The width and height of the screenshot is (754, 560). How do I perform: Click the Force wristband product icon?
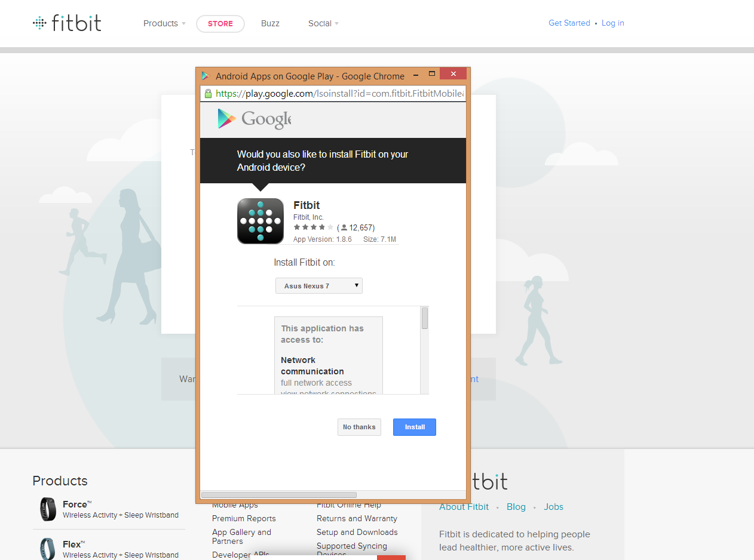[48, 509]
